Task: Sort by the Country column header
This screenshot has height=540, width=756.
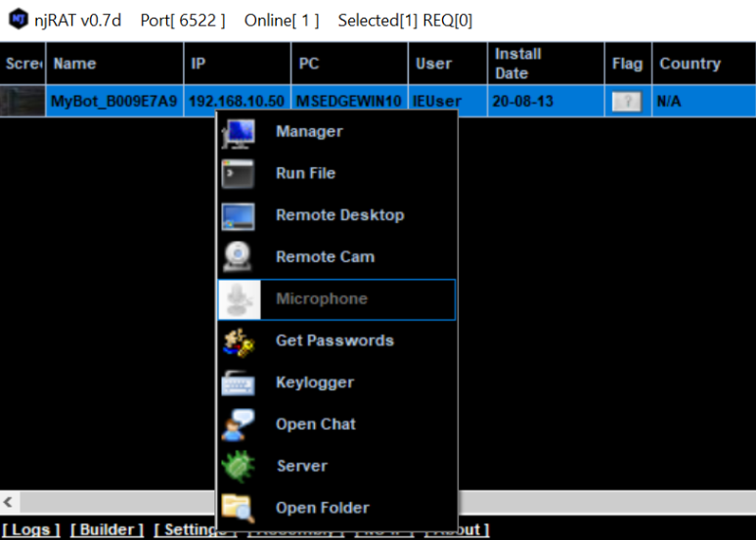Action: (x=704, y=64)
